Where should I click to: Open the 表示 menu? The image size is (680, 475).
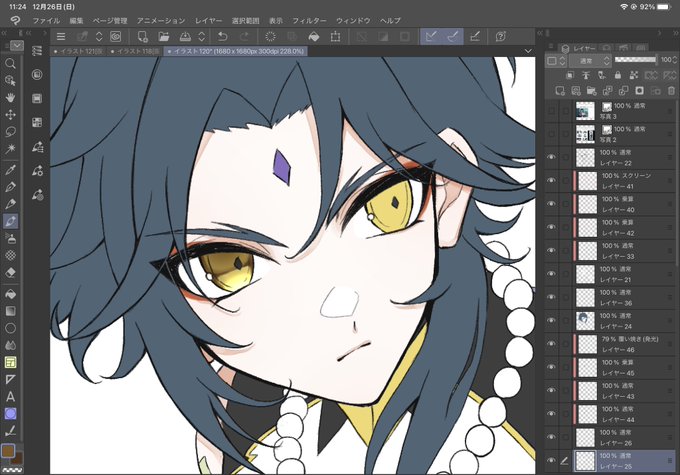click(276, 20)
